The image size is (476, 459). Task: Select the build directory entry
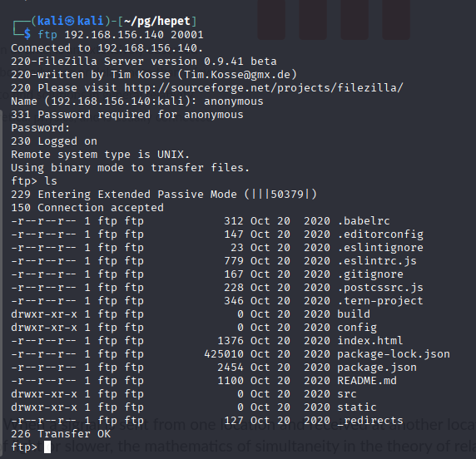(354, 314)
